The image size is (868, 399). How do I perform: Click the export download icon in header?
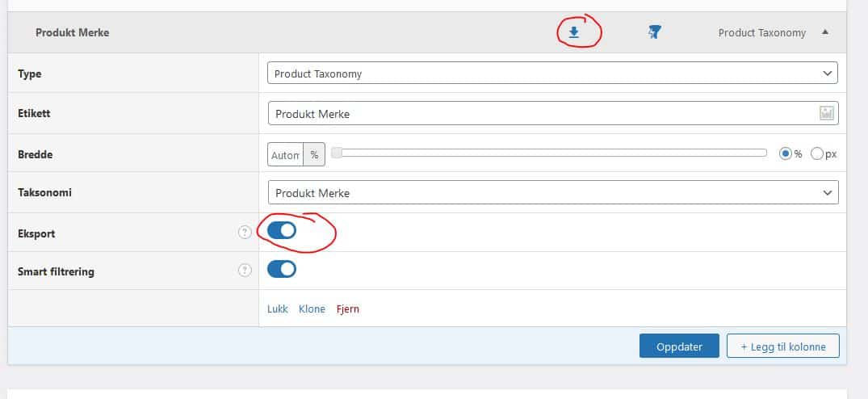point(574,32)
